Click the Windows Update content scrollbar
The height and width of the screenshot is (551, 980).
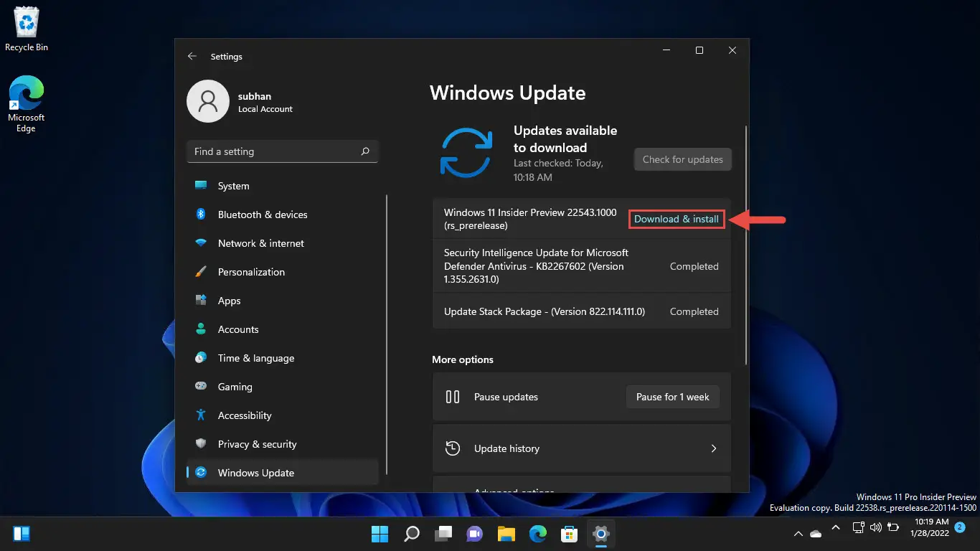coord(747,244)
